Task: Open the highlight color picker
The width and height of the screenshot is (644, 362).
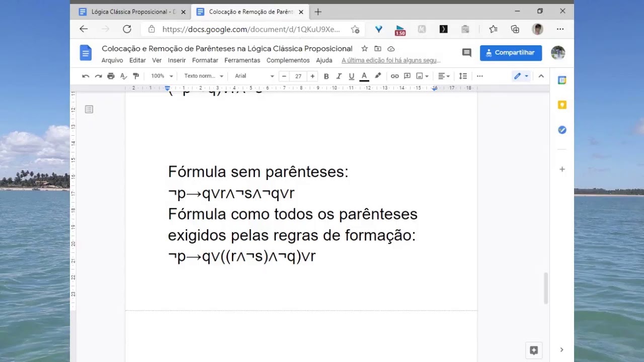Action: [x=378, y=76]
